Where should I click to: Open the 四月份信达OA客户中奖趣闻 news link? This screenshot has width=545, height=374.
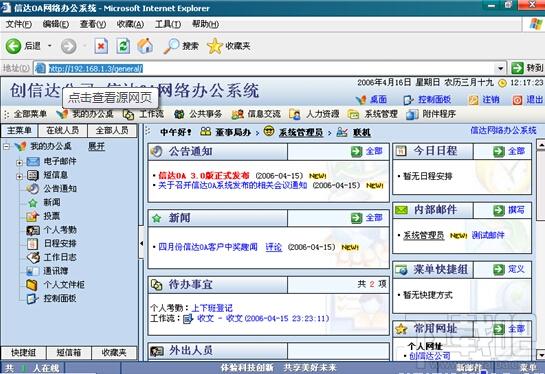[208, 247]
